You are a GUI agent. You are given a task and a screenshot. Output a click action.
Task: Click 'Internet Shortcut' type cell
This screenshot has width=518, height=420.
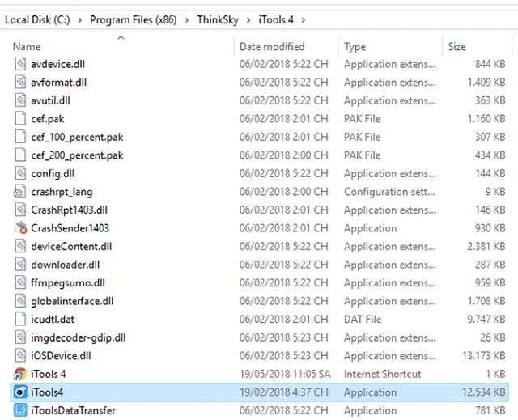382,374
